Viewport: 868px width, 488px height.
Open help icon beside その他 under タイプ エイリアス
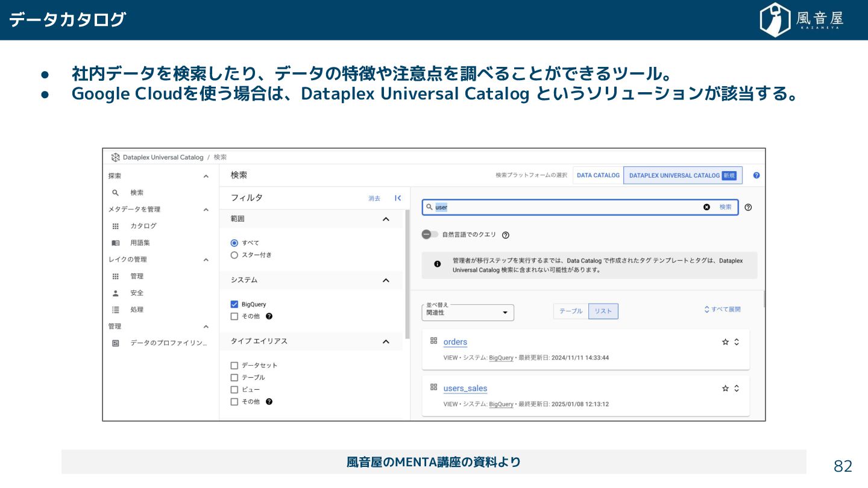tap(269, 401)
